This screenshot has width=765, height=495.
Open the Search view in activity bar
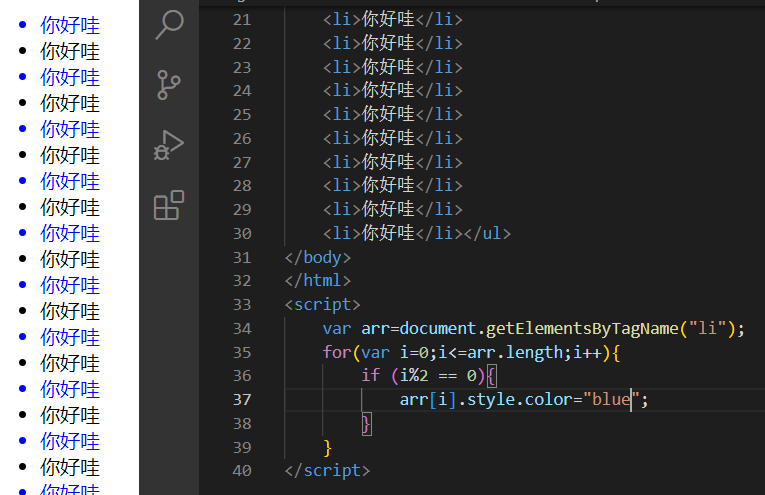pyautogui.click(x=169, y=24)
